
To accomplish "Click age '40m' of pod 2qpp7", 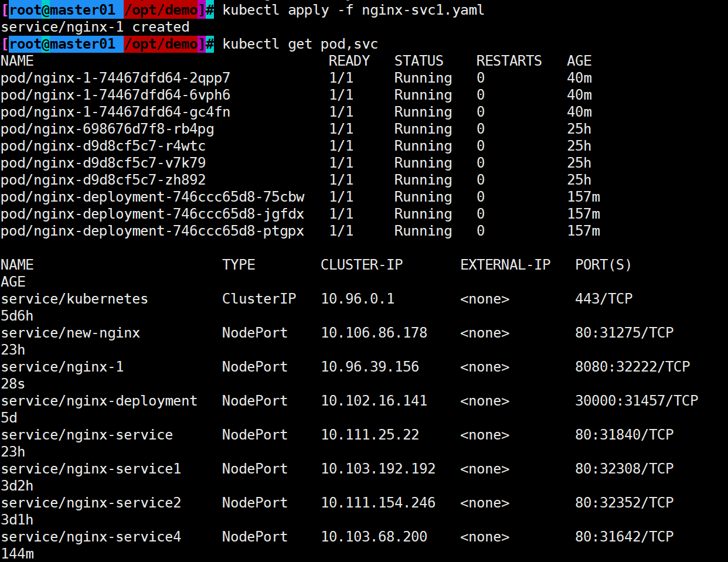I will pos(580,78).
